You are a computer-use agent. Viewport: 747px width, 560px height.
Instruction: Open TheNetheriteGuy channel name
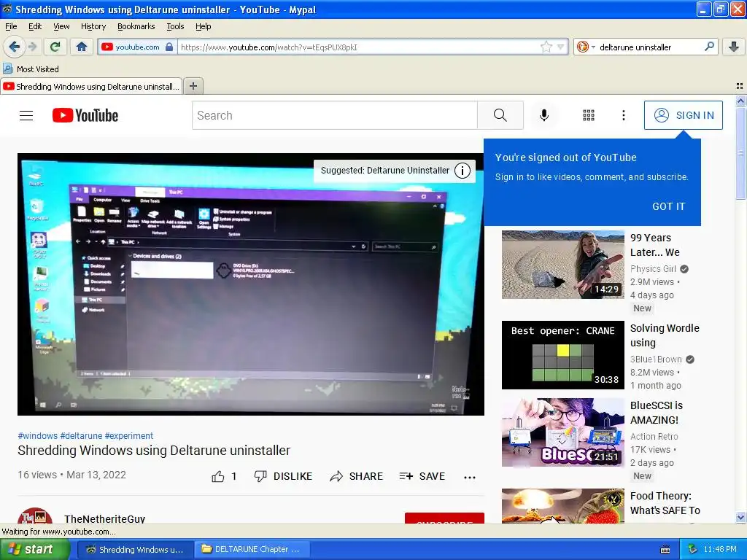point(105,518)
